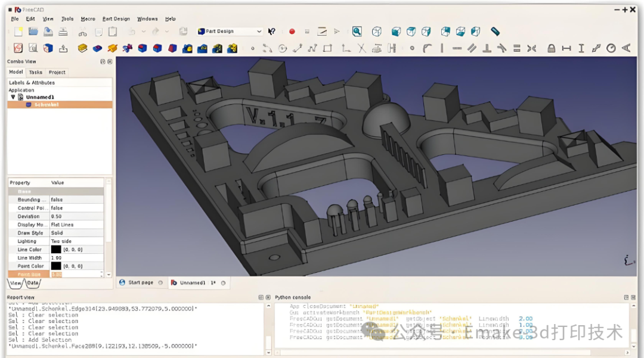Switch to the Project tab
644x358 pixels.
[x=57, y=72]
